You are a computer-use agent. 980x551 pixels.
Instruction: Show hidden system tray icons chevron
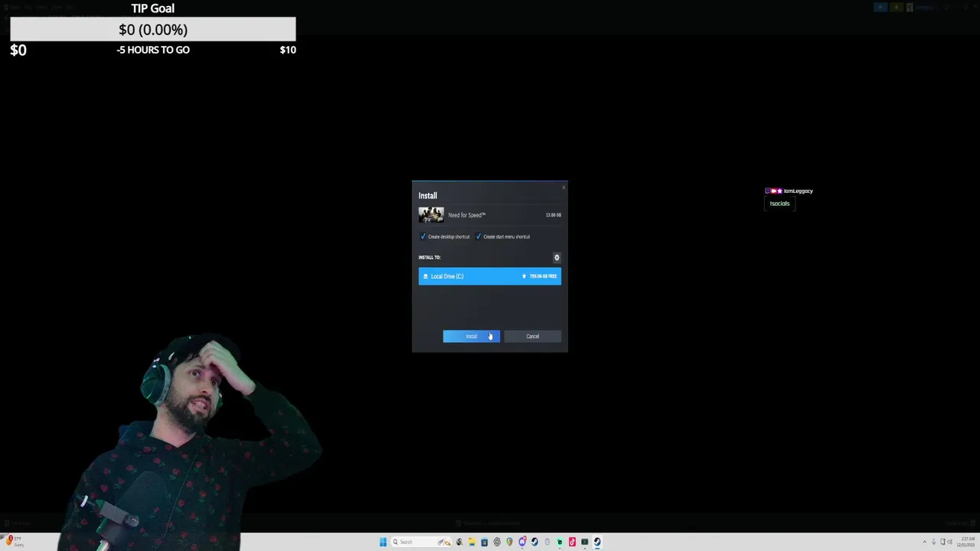tap(925, 542)
